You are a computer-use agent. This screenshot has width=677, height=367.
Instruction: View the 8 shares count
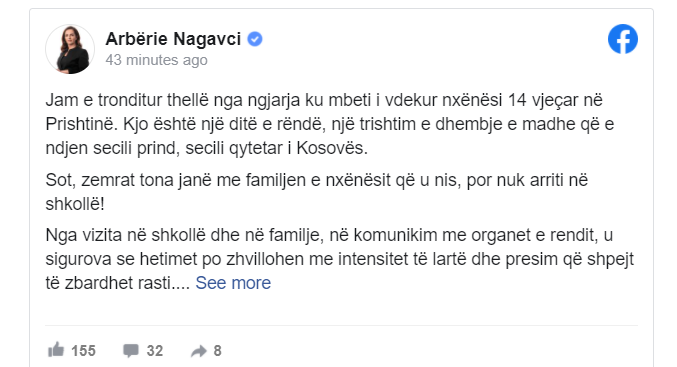coord(218,351)
